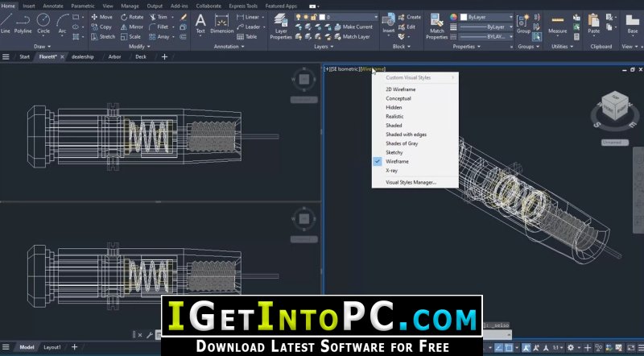644x356 pixels.
Task: Click the Linear dimension tool
Action: pos(248,17)
